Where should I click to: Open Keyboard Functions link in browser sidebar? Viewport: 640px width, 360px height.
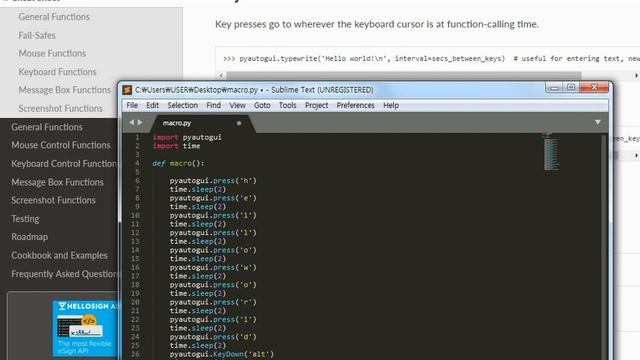[x=57, y=72]
